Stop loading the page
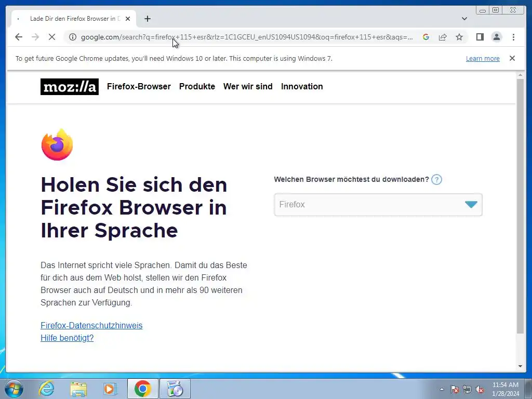The image size is (532, 399). (52, 37)
